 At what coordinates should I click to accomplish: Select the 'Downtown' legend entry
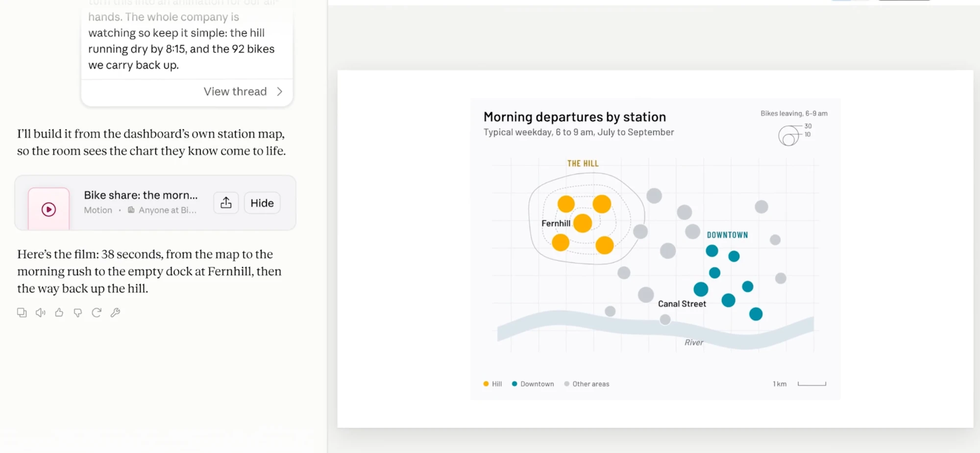(x=533, y=384)
